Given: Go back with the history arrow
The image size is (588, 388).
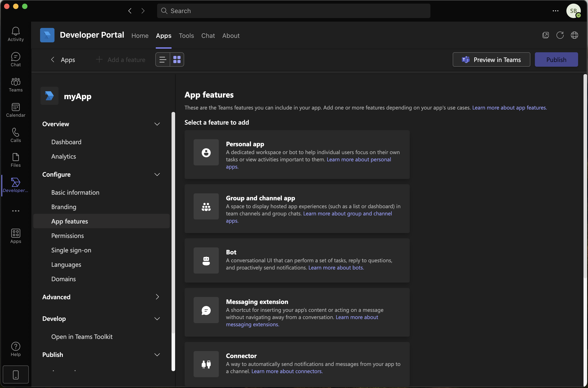Looking at the screenshot, I should [x=130, y=11].
